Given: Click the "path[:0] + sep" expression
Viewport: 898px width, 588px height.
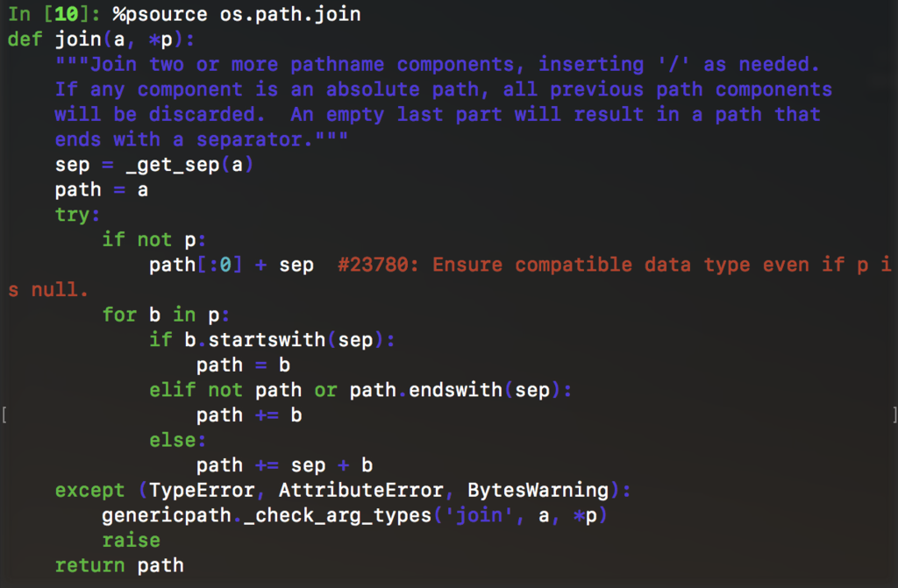Looking at the screenshot, I should pyautogui.click(x=232, y=265).
